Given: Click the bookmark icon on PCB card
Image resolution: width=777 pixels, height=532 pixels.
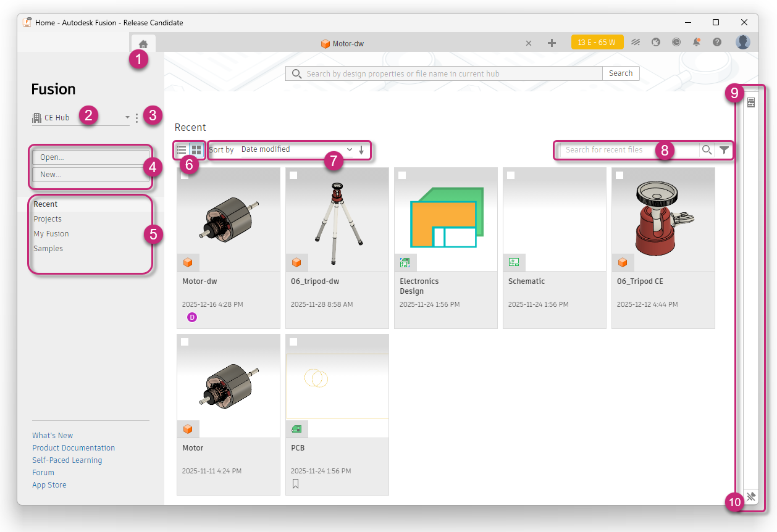Looking at the screenshot, I should pos(295,484).
